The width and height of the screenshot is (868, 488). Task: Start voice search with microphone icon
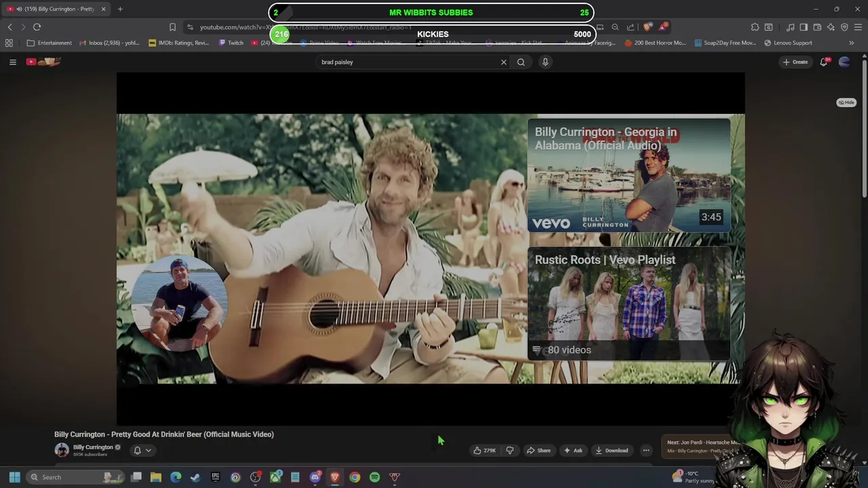click(545, 62)
